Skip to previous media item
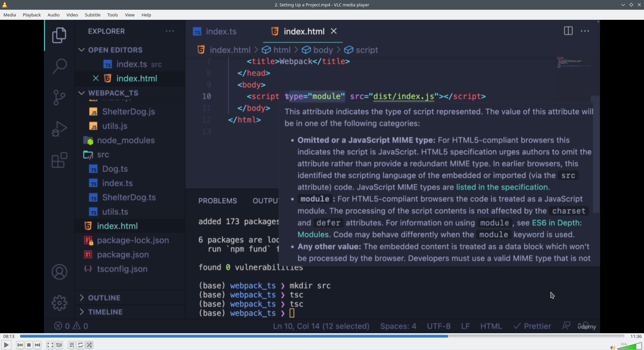The image size is (644, 350). pyautogui.click(x=20, y=345)
